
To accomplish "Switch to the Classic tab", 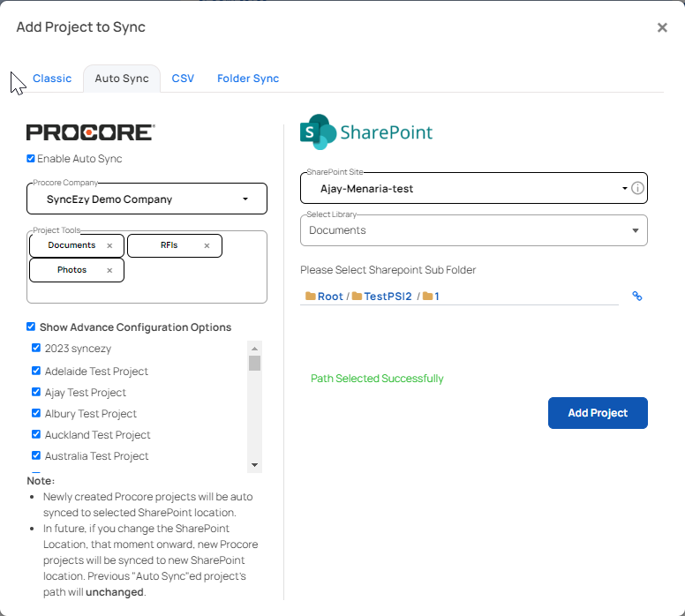I will pyautogui.click(x=52, y=79).
